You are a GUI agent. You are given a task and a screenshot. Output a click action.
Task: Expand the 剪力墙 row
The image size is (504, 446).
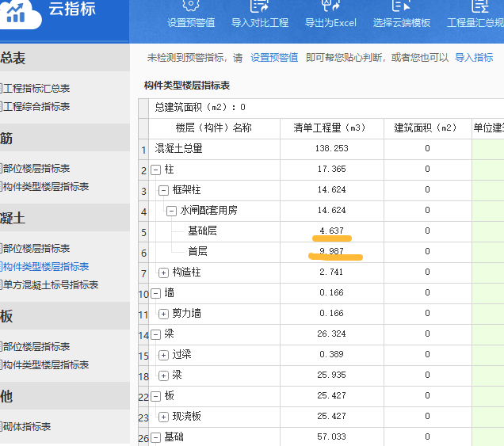pos(163,314)
